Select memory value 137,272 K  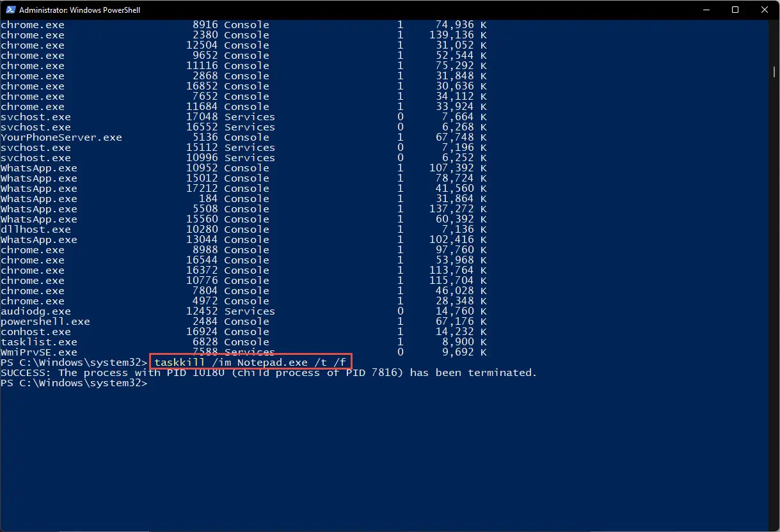click(x=458, y=209)
